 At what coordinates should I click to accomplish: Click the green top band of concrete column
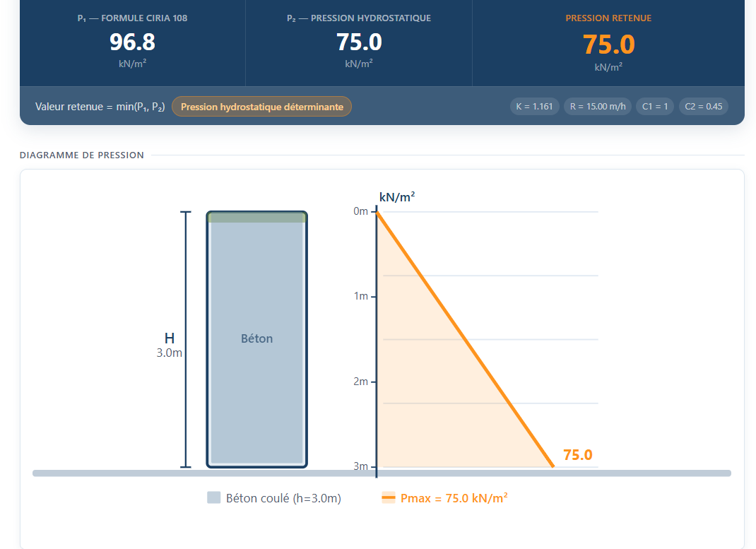click(x=257, y=218)
